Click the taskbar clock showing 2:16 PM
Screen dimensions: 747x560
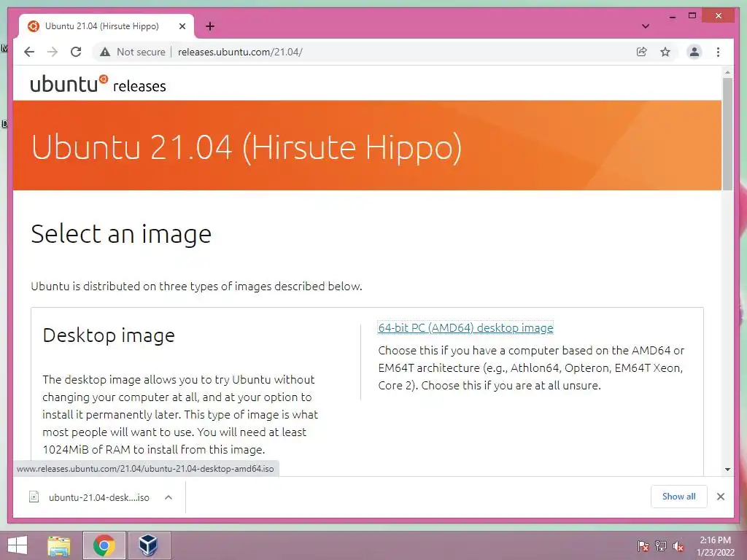715,545
